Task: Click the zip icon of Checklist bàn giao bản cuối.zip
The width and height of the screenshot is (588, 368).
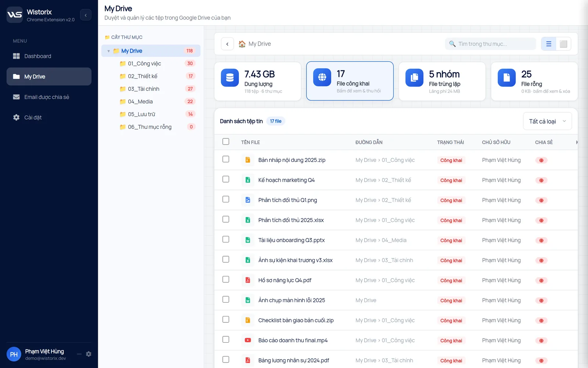Action: click(248, 320)
